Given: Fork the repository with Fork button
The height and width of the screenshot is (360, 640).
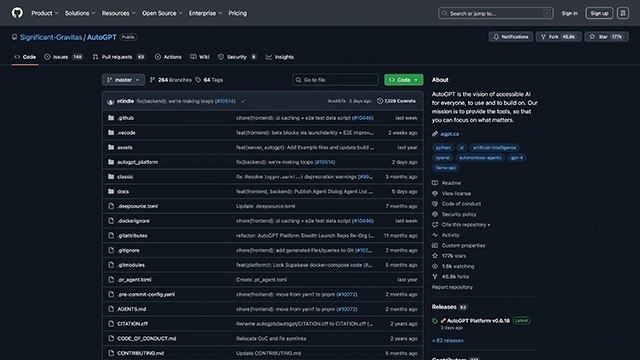Looking at the screenshot, I should [x=558, y=37].
